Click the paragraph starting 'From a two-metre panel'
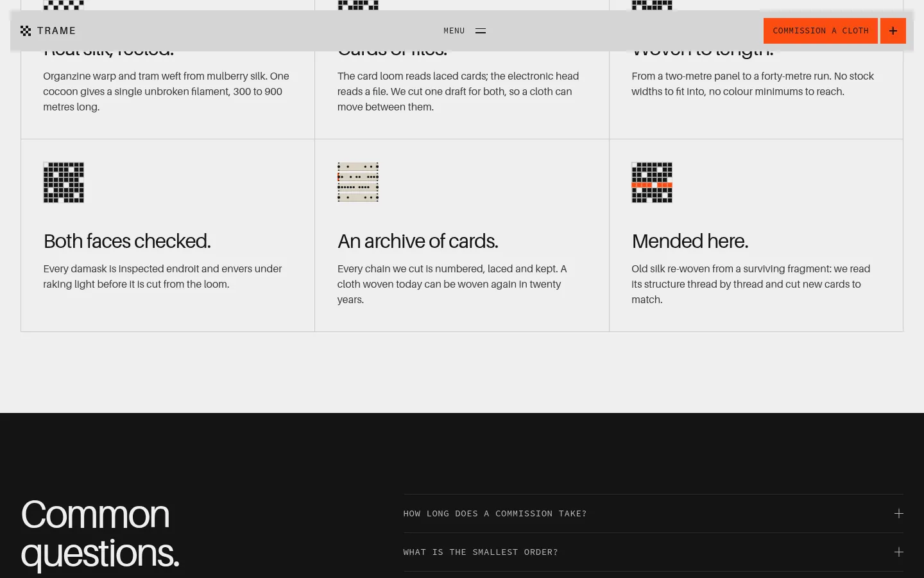924x578 pixels. pos(753,84)
